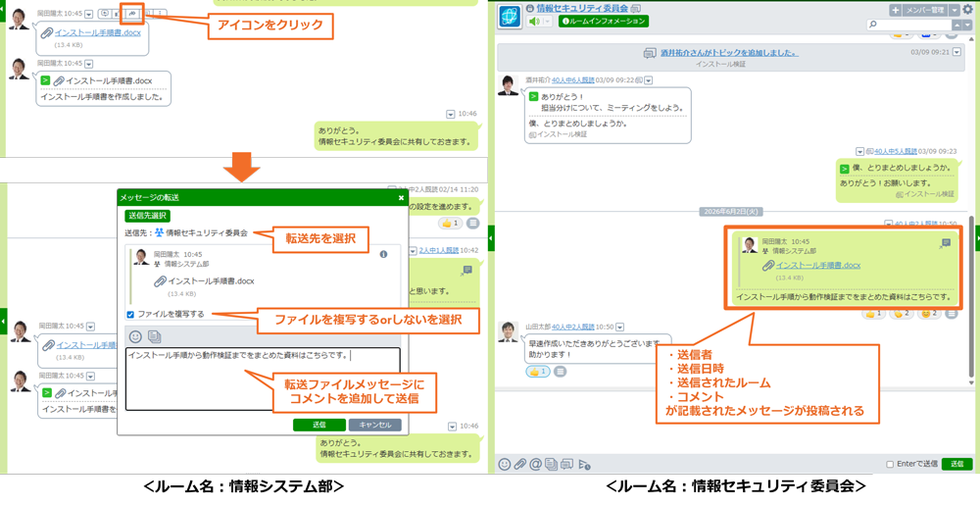Click the scheduled send icon in bottom toolbar
The height and width of the screenshot is (506, 980).
[584, 464]
